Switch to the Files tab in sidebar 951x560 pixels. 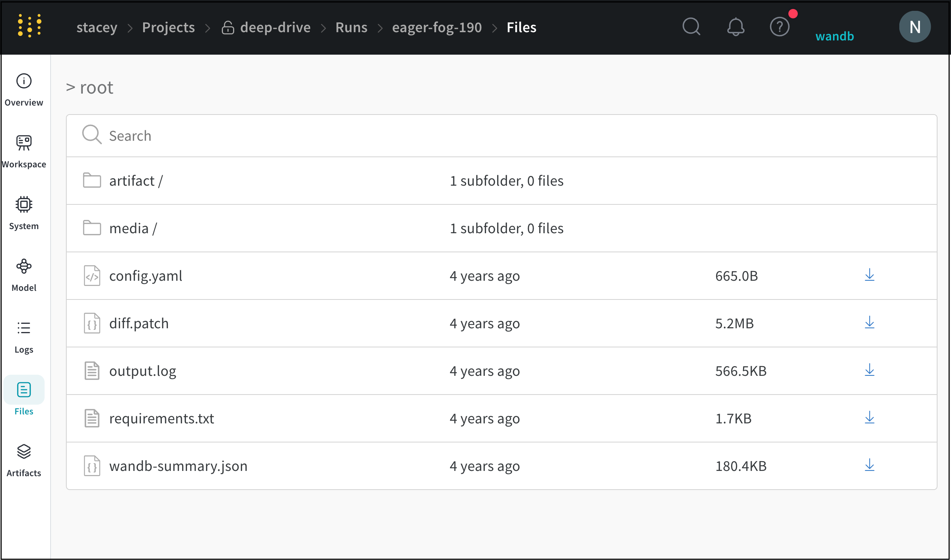click(24, 398)
